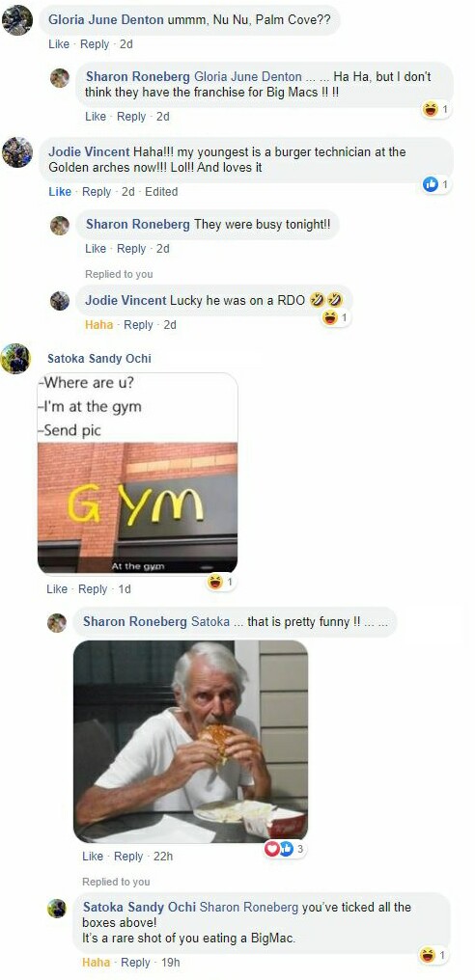Screen dimensions: 475x980
Task: Open the tagged Gloria June Denton name link
Action: [x=248, y=77]
